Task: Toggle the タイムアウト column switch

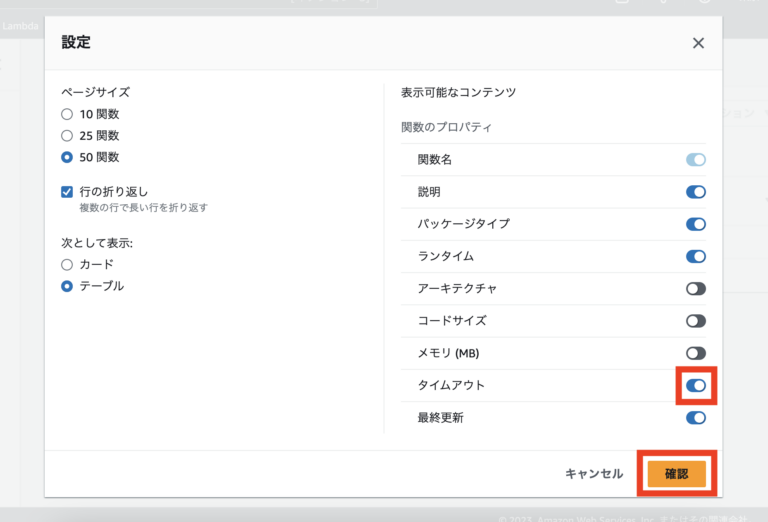Action: tap(695, 385)
